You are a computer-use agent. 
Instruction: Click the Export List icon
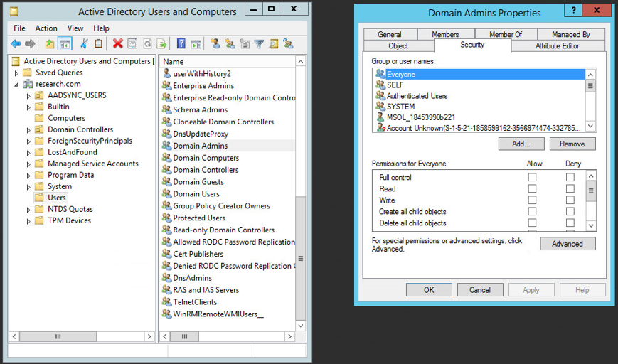click(161, 44)
